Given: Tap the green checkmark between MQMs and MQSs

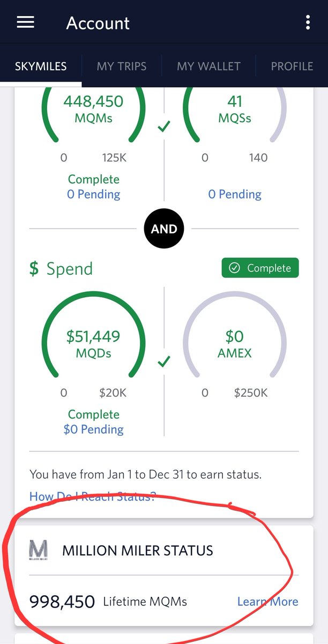Looking at the screenshot, I should tap(164, 127).
